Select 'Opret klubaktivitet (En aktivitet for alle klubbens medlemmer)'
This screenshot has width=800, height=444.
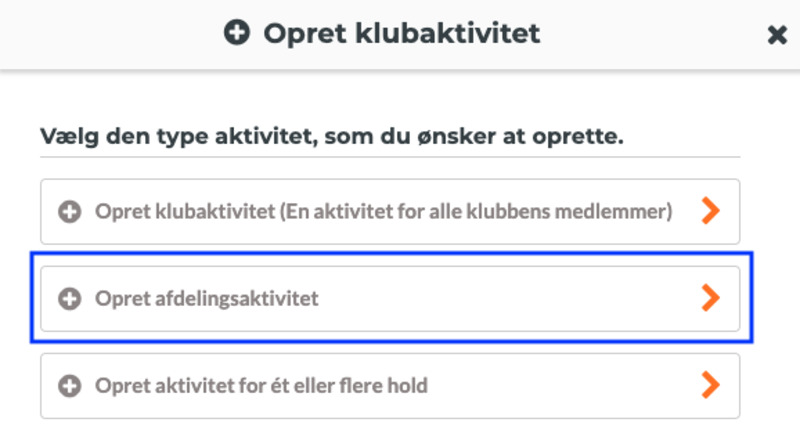[x=383, y=211]
